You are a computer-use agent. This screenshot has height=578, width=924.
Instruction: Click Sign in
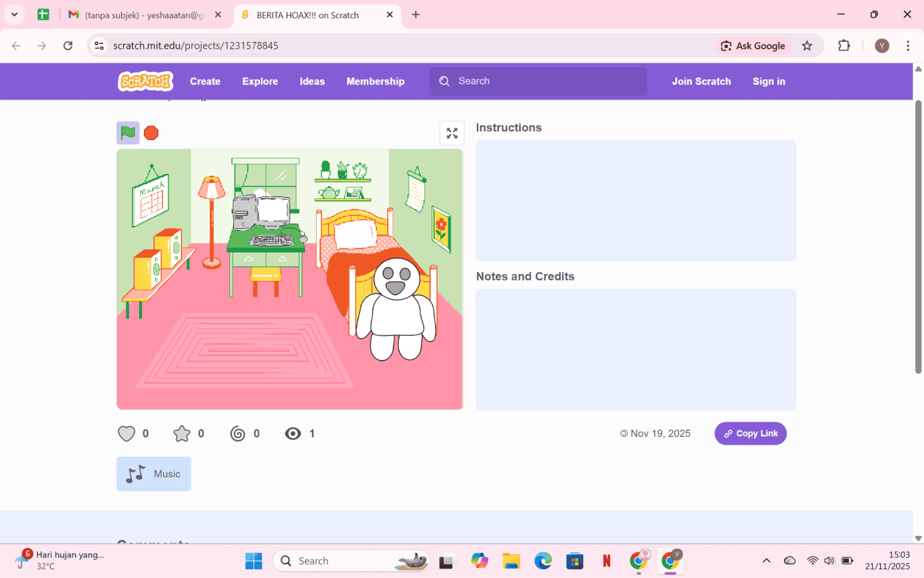click(x=768, y=81)
